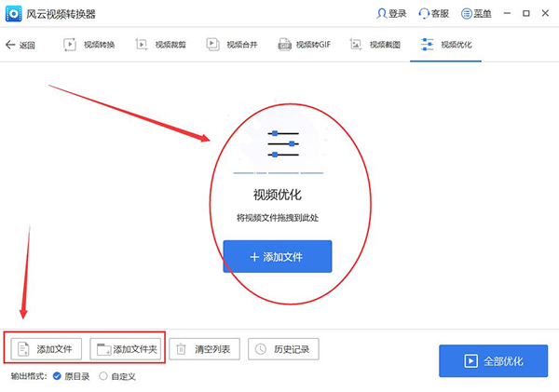Image resolution: width=559 pixels, height=392 pixels.
Task: Select the 原目录 output radio button
Action: coord(58,376)
